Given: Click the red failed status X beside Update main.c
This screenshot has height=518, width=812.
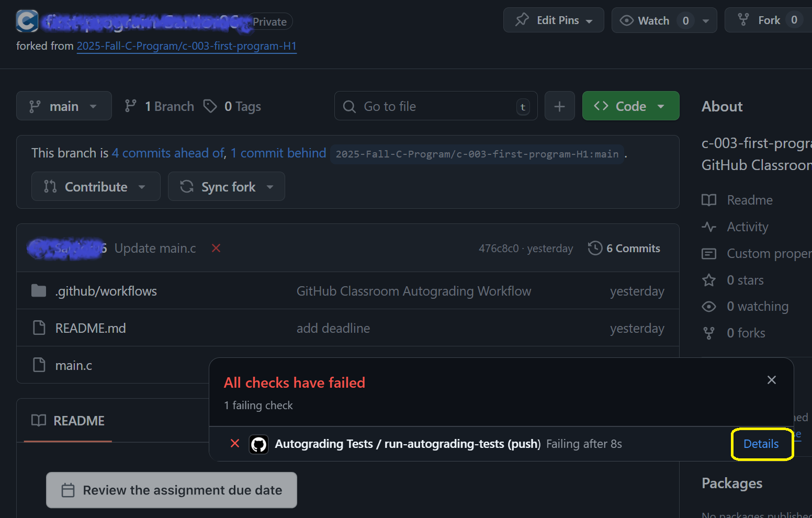Looking at the screenshot, I should tap(216, 249).
